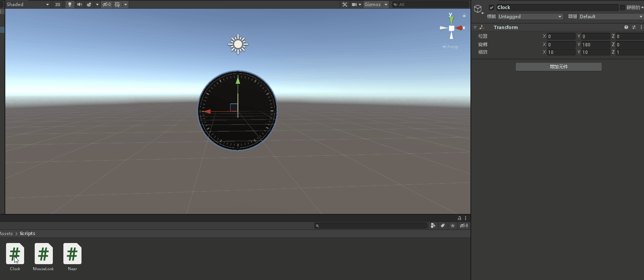Image resolution: width=644 pixels, height=280 pixels.
Task: Click the Search by Label tag icon
Action: click(443, 226)
